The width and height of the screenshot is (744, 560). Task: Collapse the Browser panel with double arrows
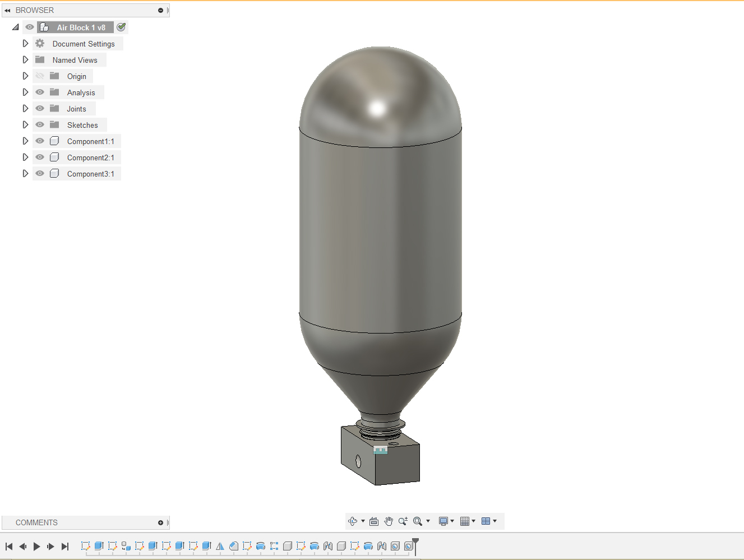tap(7, 11)
